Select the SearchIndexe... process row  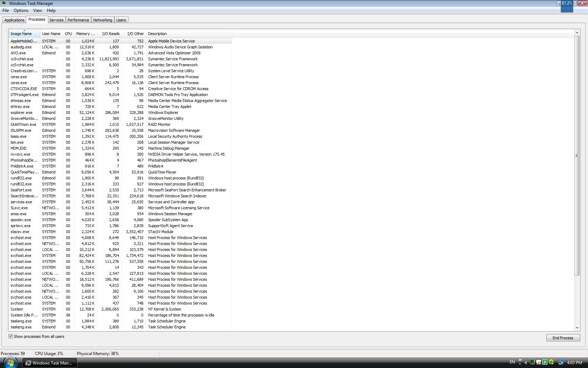[120, 196]
